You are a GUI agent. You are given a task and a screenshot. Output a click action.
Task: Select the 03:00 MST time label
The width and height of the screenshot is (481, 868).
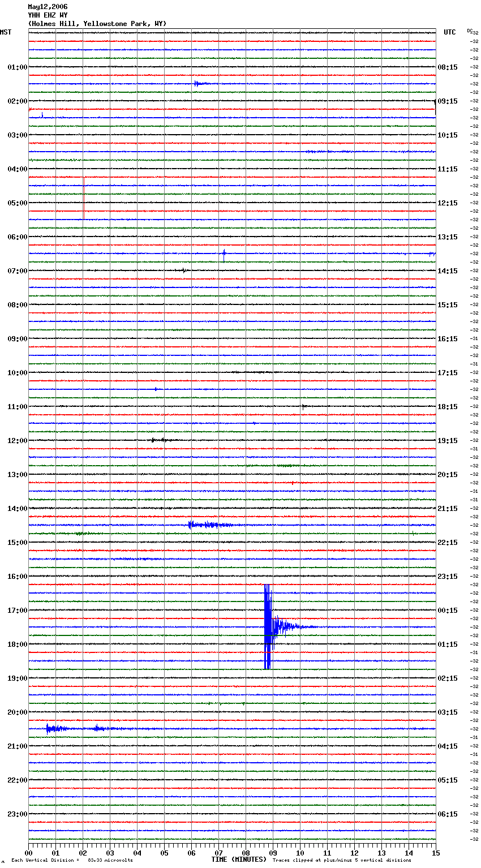(18, 135)
